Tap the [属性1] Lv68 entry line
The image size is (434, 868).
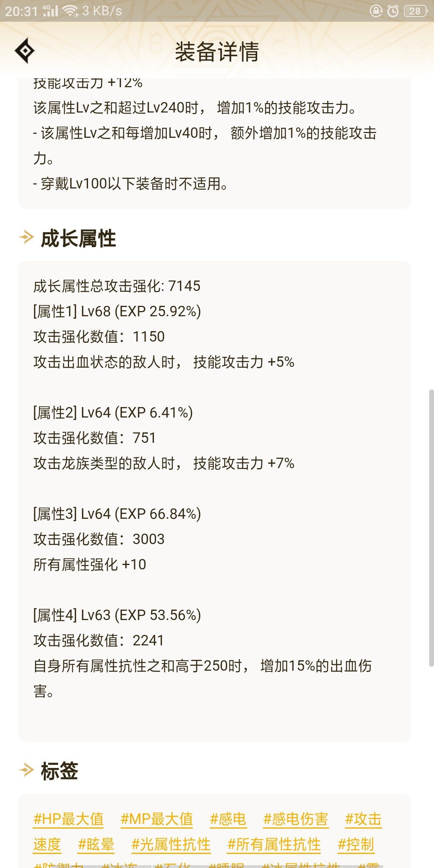coord(117,311)
